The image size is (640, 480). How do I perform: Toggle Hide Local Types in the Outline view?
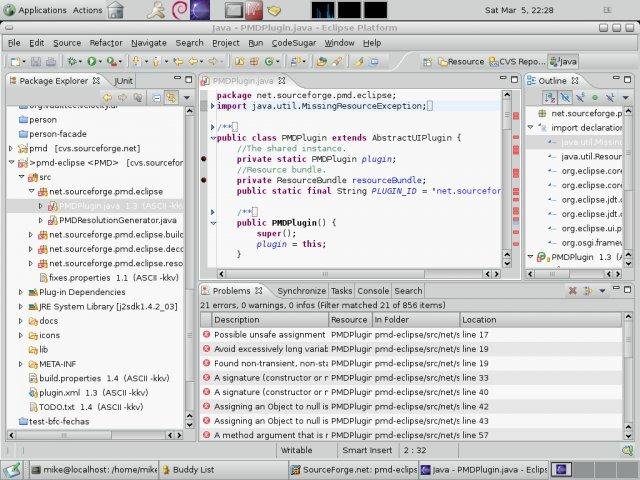pyautogui.click(x=610, y=98)
